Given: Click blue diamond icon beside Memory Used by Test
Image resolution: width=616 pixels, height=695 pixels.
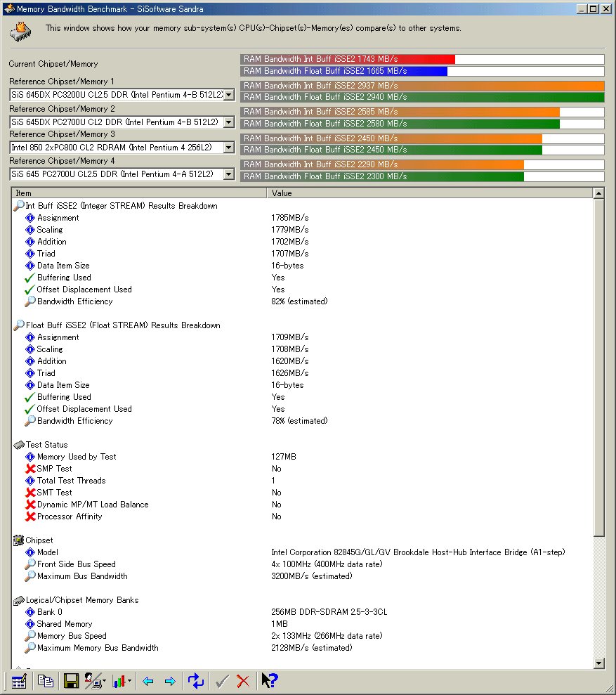Looking at the screenshot, I should point(30,457).
